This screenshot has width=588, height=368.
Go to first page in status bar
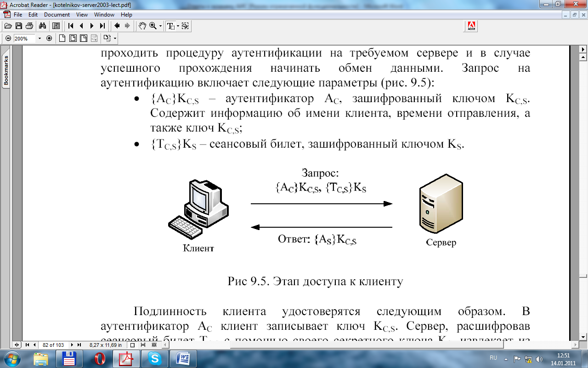click(x=27, y=345)
